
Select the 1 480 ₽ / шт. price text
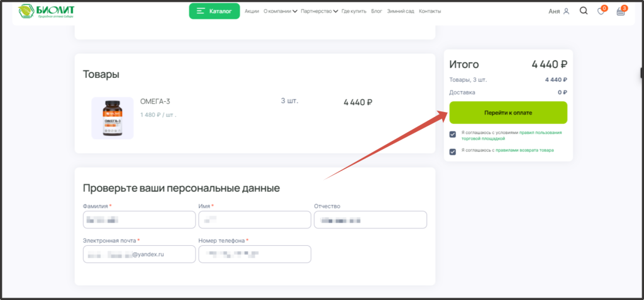click(x=158, y=114)
